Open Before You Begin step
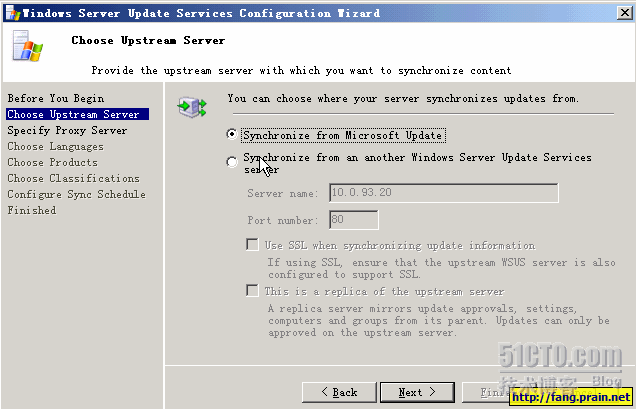Viewport: 636px width, 409px height. (x=56, y=99)
